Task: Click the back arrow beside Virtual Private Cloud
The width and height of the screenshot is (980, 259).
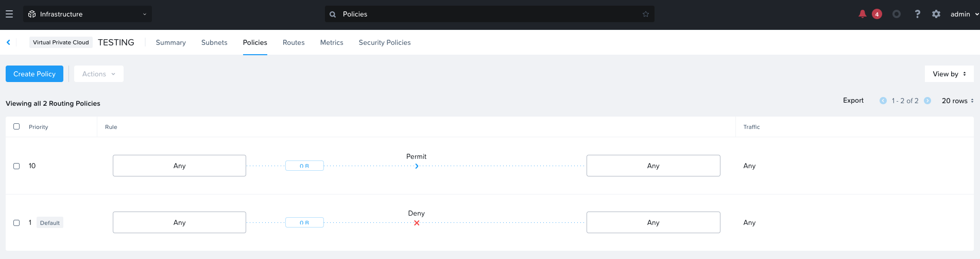Action: pos(8,42)
